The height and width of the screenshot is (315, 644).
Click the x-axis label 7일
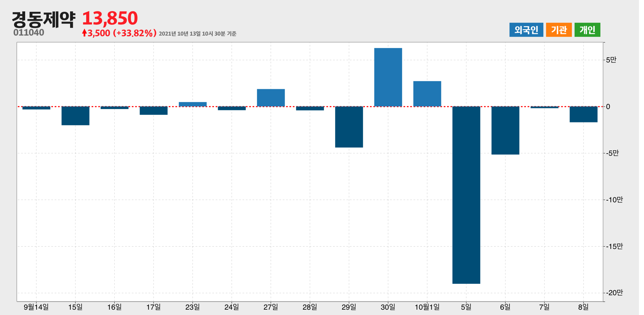(544, 307)
